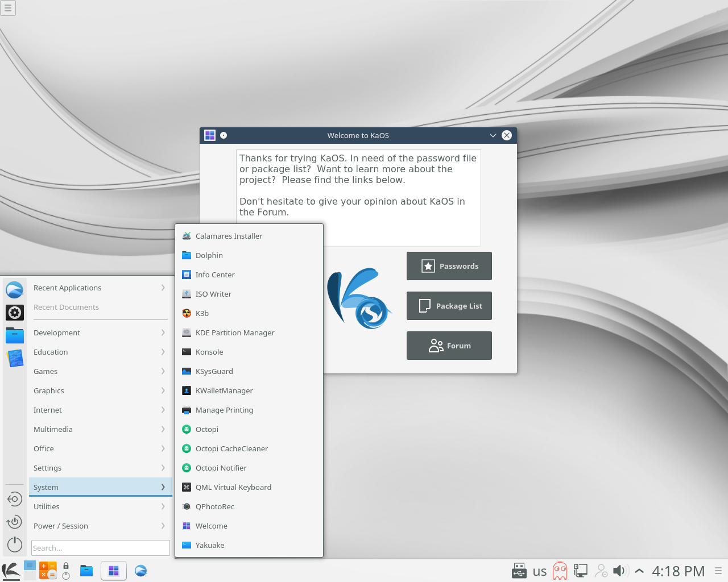This screenshot has width=728, height=582.
Task: Expand the Internet category
Action: coord(100,410)
